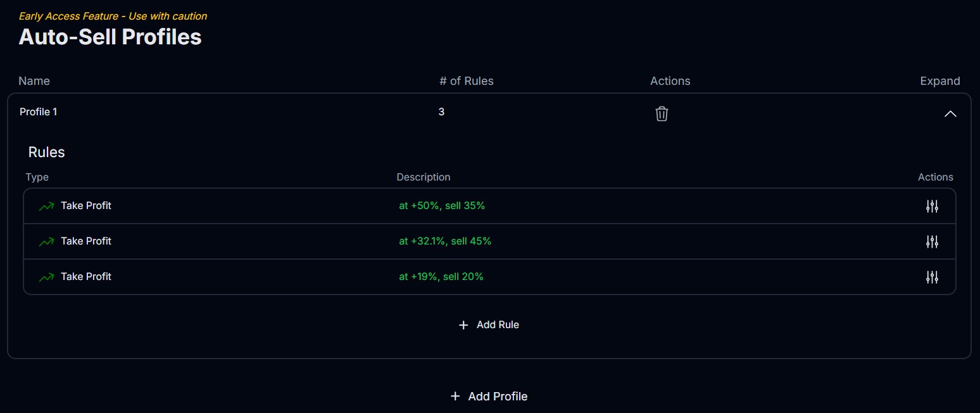980x413 pixels.
Task: Click the Rules section heading
Action: (47, 153)
